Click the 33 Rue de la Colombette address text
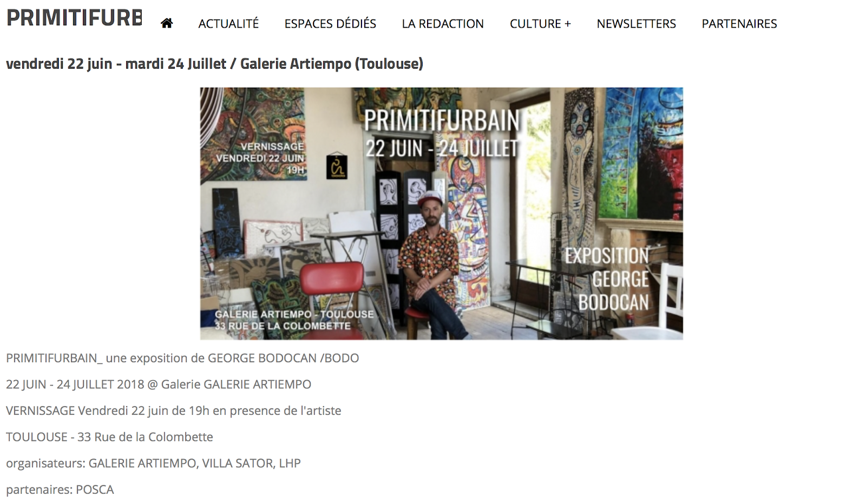The height and width of the screenshot is (504, 866). (145, 437)
